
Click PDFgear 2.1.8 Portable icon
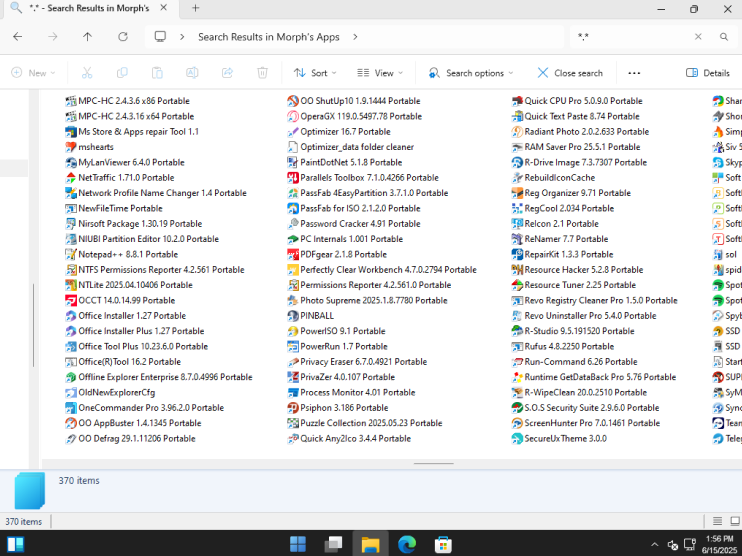click(293, 254)
